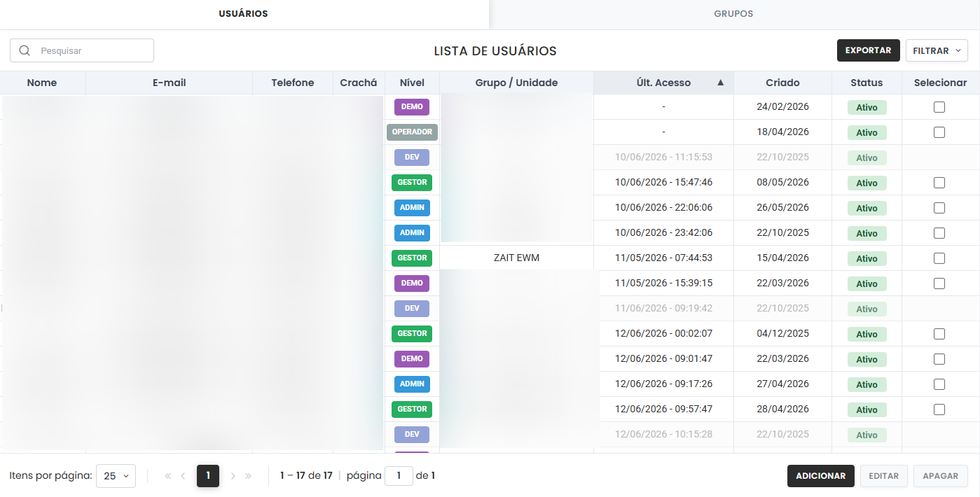Viewport: 980px width, 497px height.
Task: Open the items per page dropdown
Action: pos(116,476)
